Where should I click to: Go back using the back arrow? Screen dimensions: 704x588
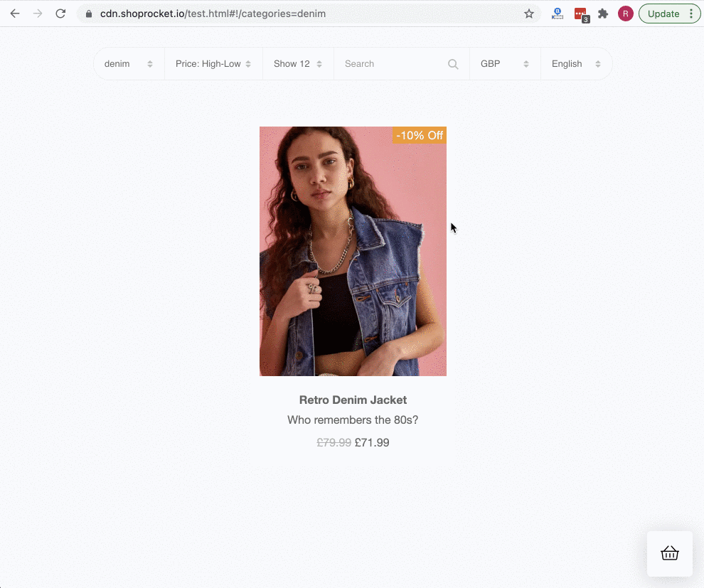tap(14, 13)
